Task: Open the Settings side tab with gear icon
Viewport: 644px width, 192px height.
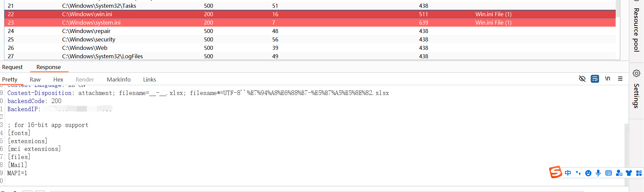Action: 637,90
